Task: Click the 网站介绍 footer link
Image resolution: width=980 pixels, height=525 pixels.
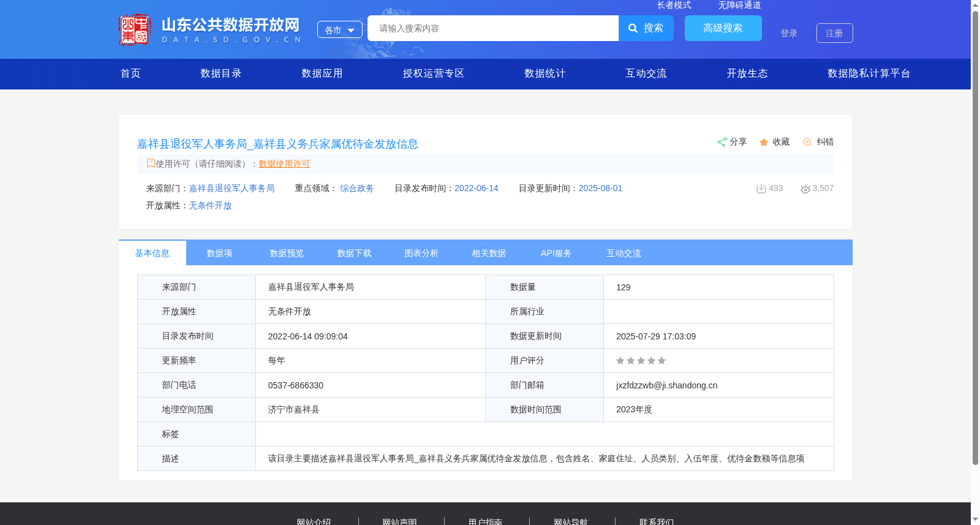Action: (x=314, y=521)
